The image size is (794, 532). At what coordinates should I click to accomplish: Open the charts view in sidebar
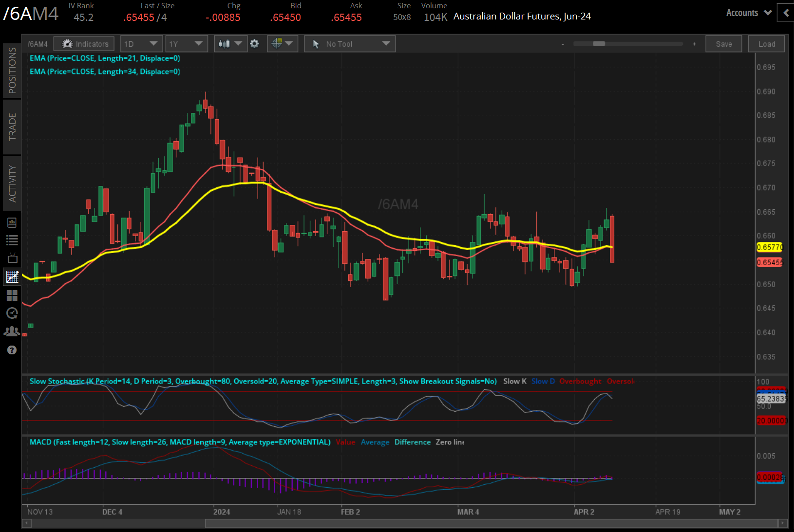click(12, 277)
